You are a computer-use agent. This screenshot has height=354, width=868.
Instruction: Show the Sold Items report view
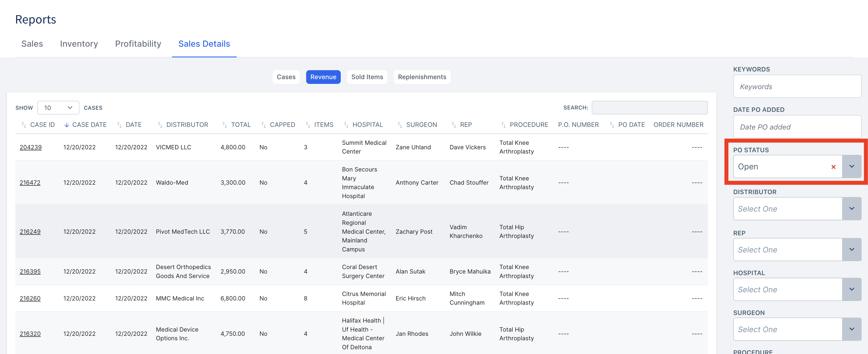367,77
